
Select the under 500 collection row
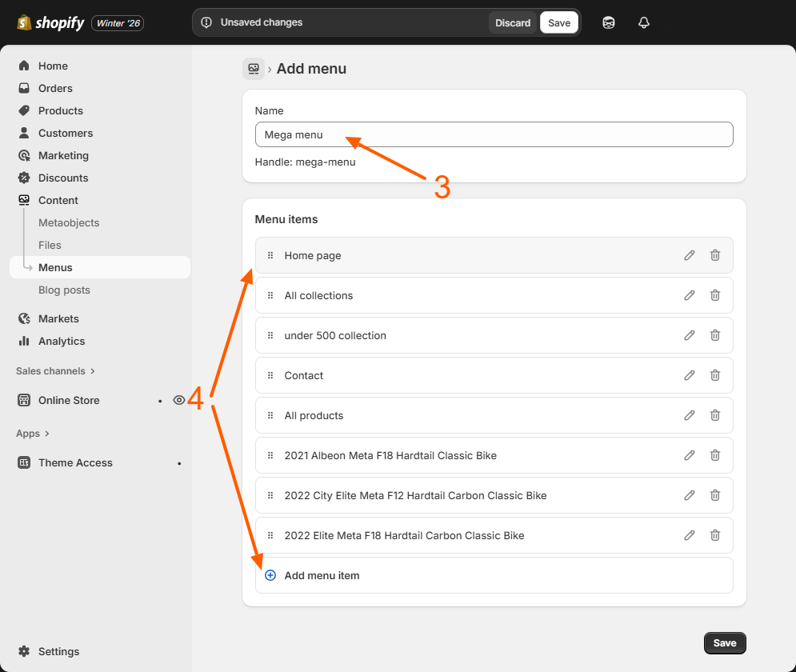494,335
